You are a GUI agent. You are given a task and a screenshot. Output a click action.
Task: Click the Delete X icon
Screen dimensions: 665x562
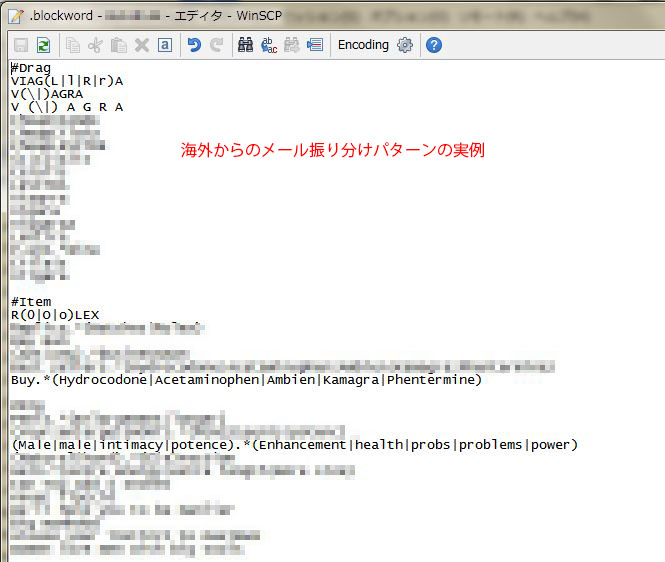[x=142, y=45]
